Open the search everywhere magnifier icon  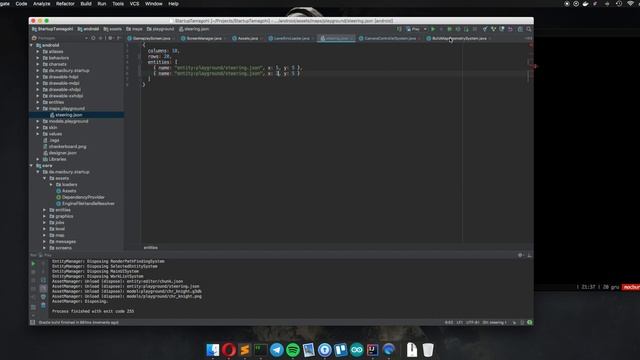pos(529,29)
